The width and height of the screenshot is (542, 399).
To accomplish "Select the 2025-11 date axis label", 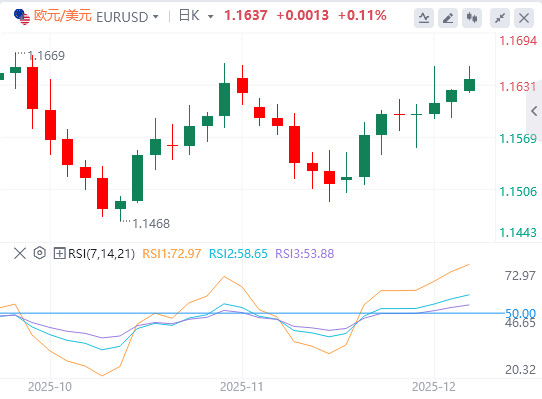I will coord(242,387).
